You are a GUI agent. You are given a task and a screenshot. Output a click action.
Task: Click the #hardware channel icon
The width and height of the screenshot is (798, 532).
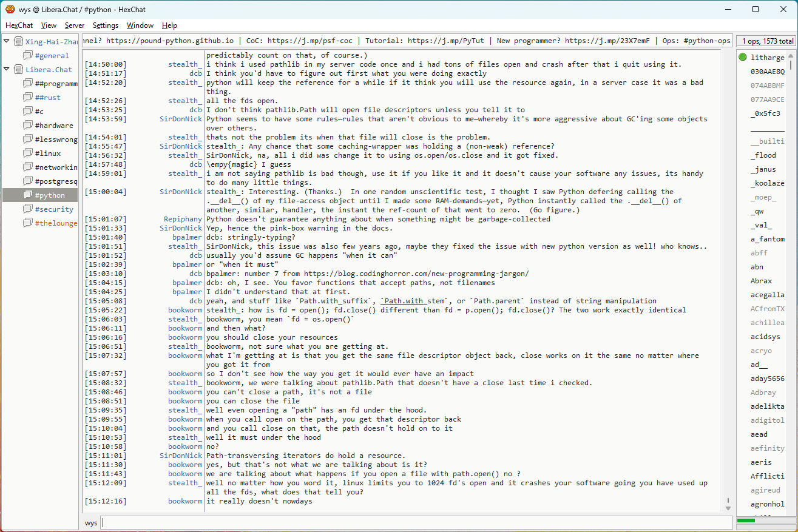pos(28,126)
